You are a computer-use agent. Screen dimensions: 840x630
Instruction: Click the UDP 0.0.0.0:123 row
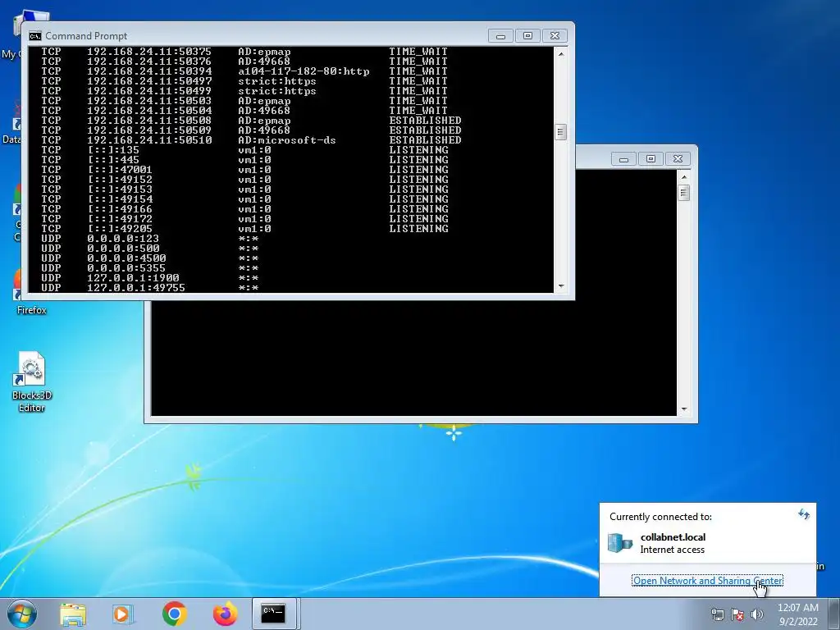[150, 239]
